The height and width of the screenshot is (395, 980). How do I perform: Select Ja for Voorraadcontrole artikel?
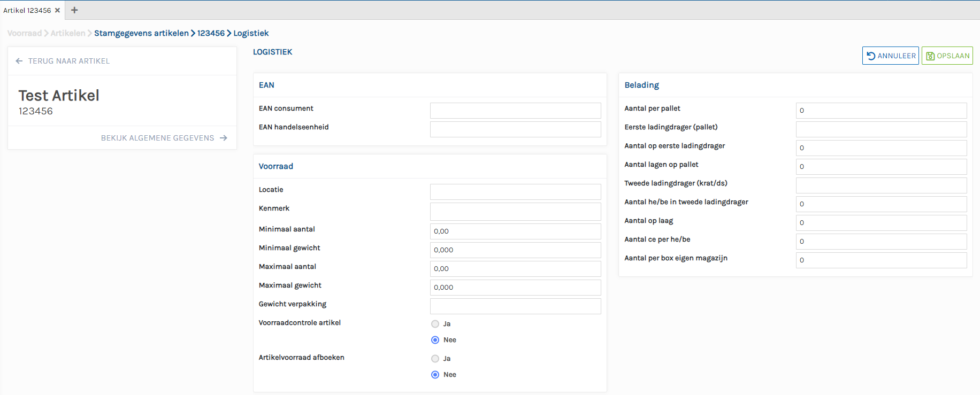[x=435, y=324]
